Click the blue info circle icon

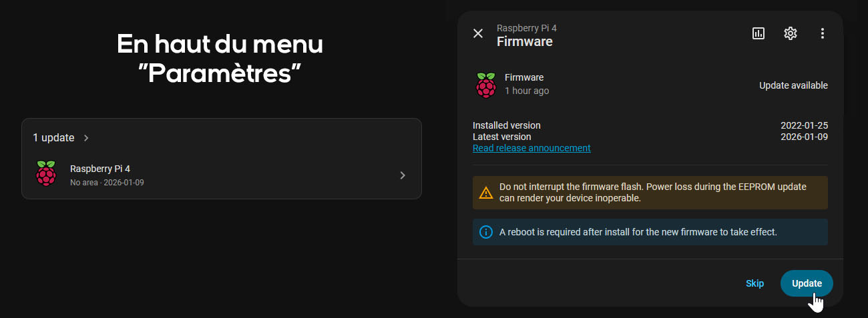486,232
